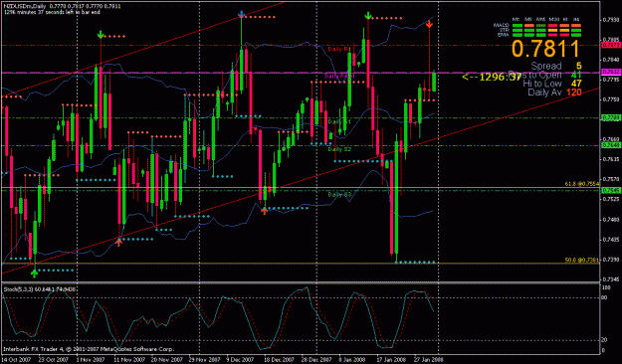The width and height of the screenshot is (622, 364).
Task: Click the green MACD bar in the first timeframe column
Action: click(517, 26)
